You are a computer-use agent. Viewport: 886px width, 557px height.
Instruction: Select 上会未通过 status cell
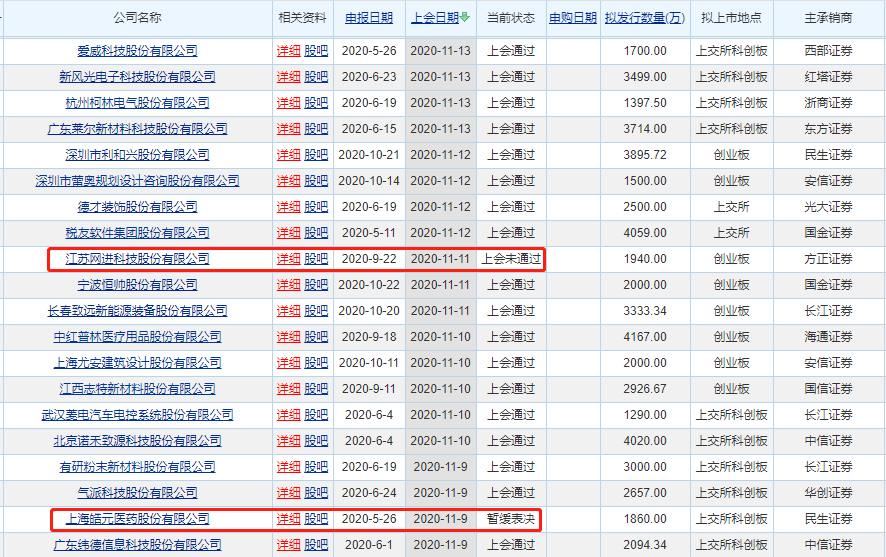[x=511, y=259]
